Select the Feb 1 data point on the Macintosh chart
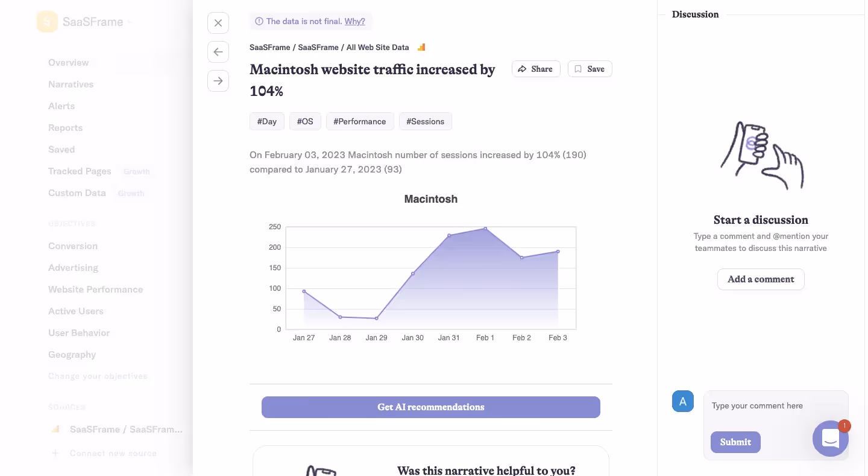868x476 pixels. tap(485, 229)
